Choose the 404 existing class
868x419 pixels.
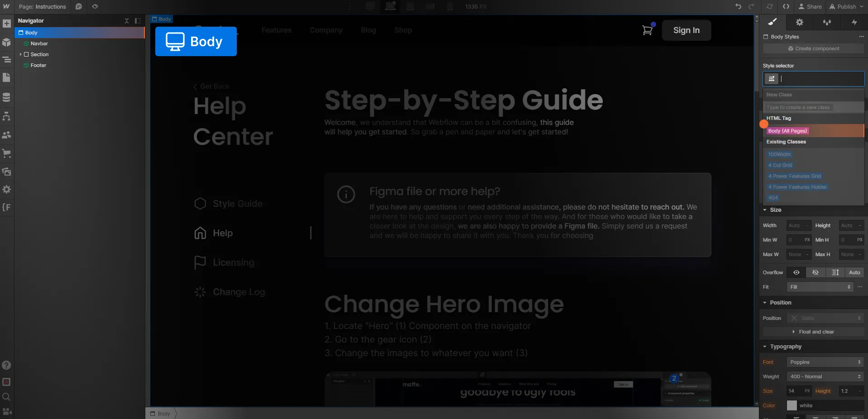pyautogui.click(x=773, y=198)
